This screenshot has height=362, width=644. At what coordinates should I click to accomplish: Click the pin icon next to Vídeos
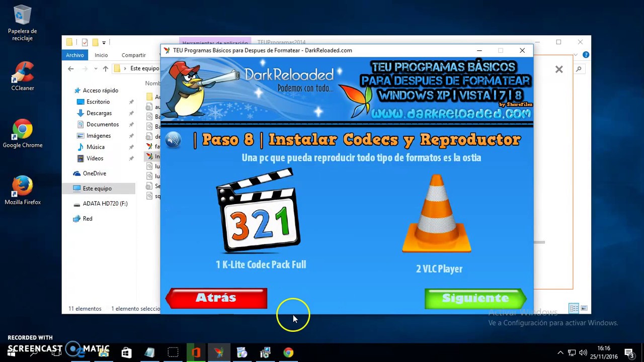(x=131, y=158)
